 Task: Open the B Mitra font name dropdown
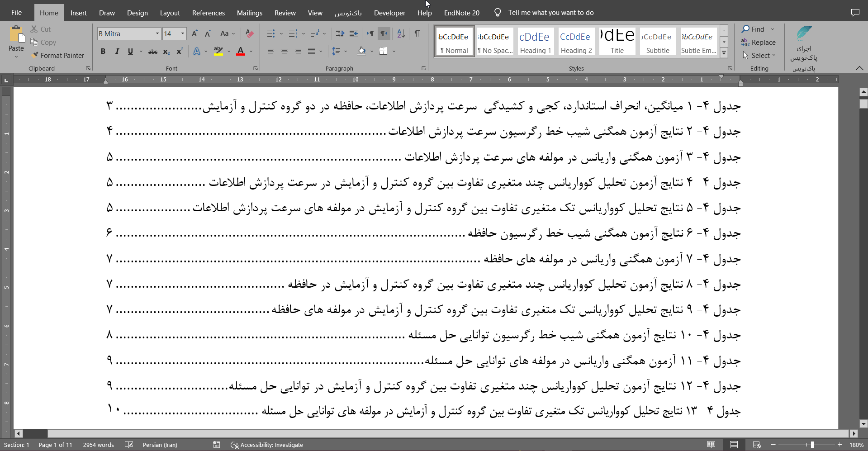click(157, 33)
